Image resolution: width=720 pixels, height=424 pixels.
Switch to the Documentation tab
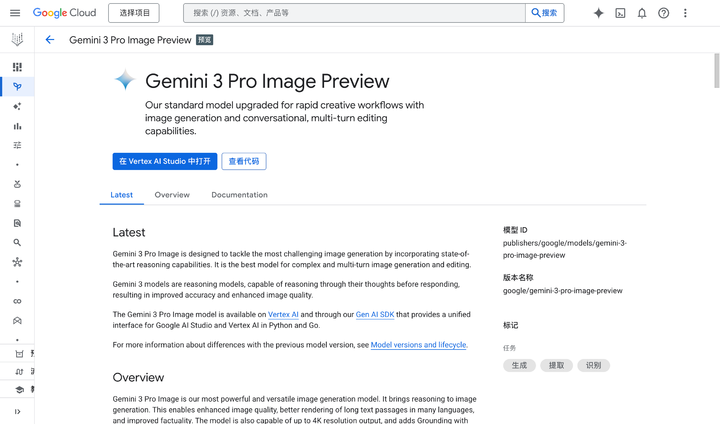[239, 195]
